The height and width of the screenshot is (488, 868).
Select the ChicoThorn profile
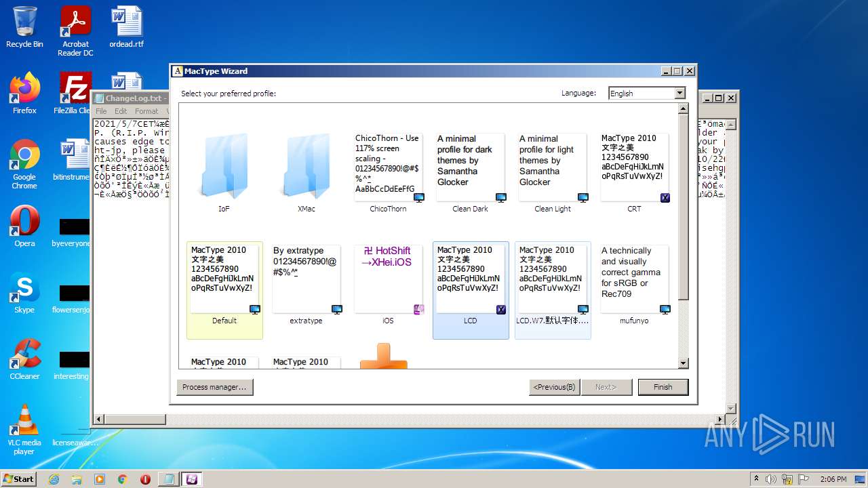388,172
